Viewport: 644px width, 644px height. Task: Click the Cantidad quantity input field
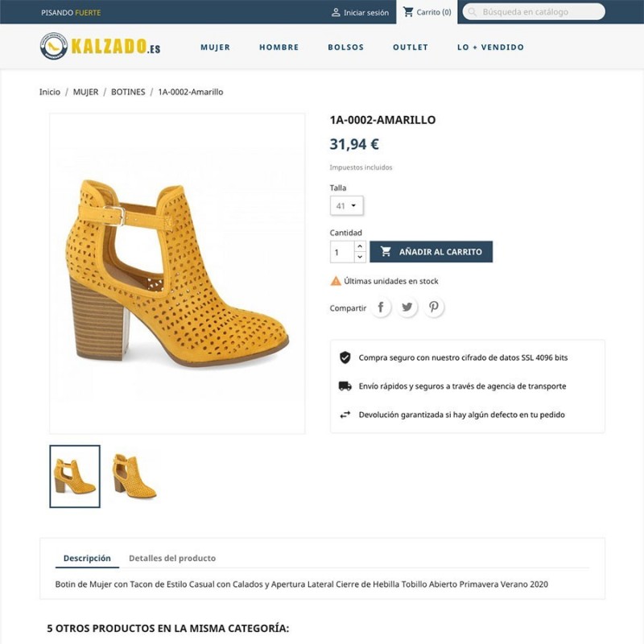point(342,252)
